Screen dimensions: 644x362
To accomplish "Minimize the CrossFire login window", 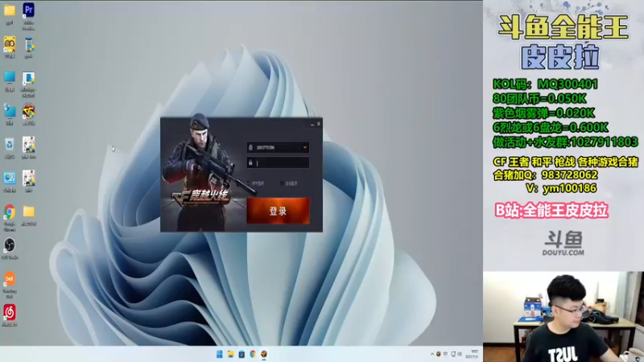I will [312, 124].
